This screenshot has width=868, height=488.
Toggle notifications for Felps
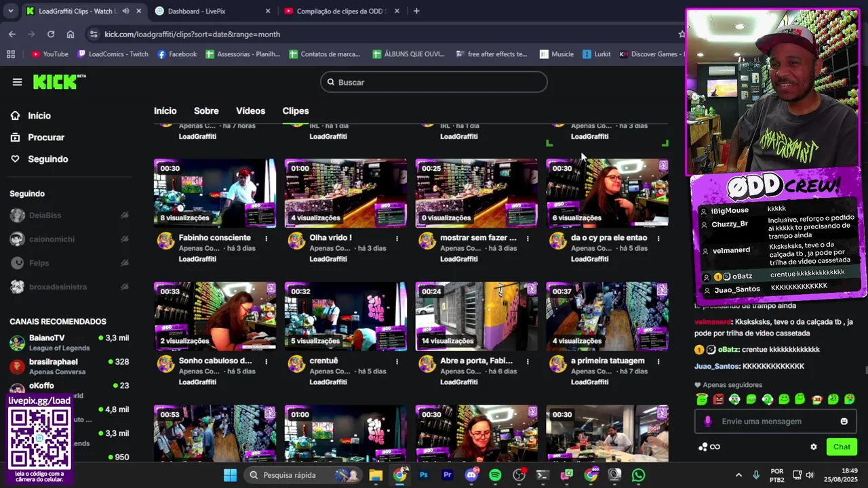point(125,263)
